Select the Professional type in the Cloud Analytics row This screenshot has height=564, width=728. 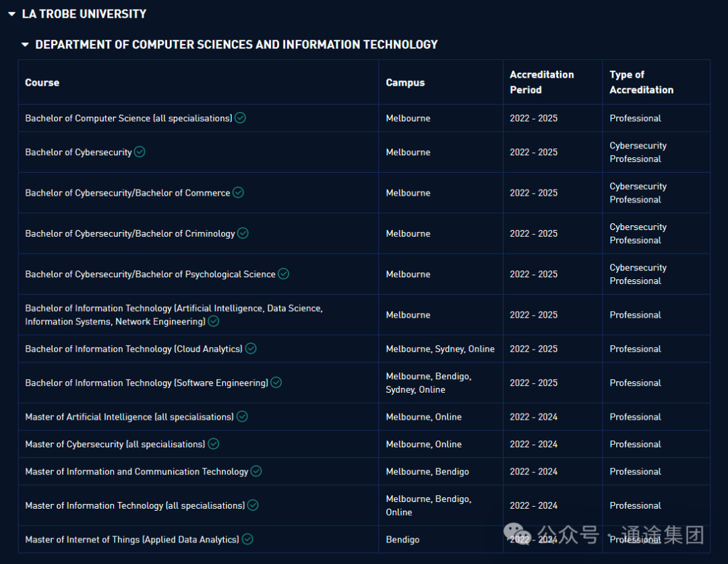[635, 349]
